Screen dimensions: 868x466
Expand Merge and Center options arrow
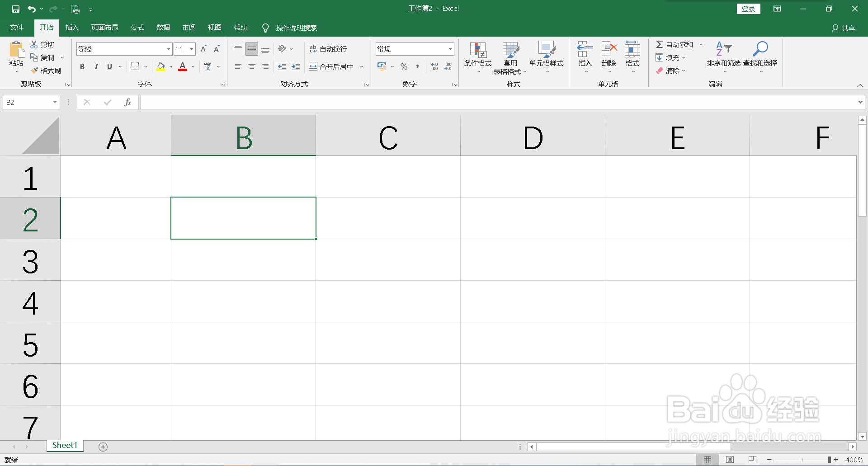pos(362,66)
